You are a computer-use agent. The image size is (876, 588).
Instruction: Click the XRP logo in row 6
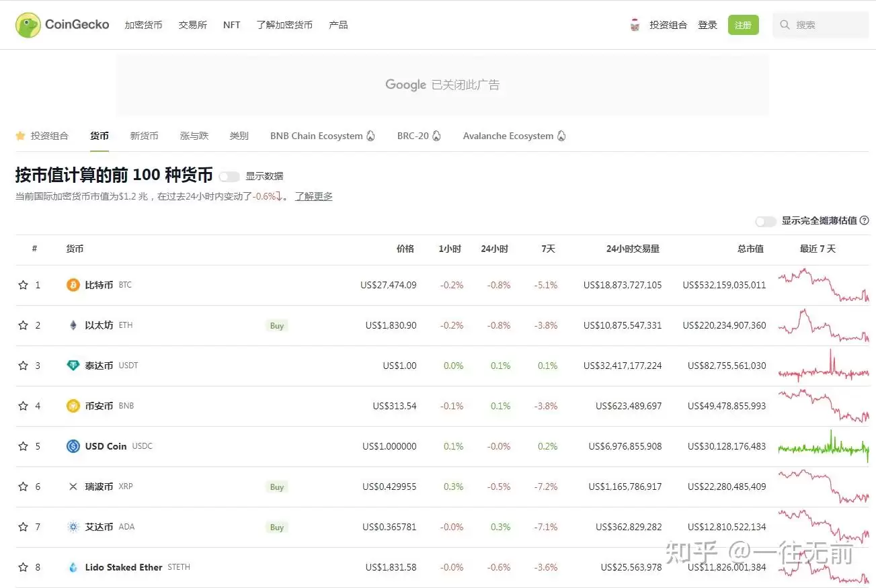tap(73, 486)
